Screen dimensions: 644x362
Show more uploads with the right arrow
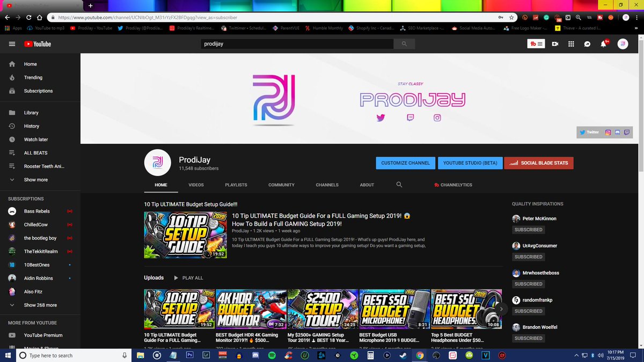501,308
